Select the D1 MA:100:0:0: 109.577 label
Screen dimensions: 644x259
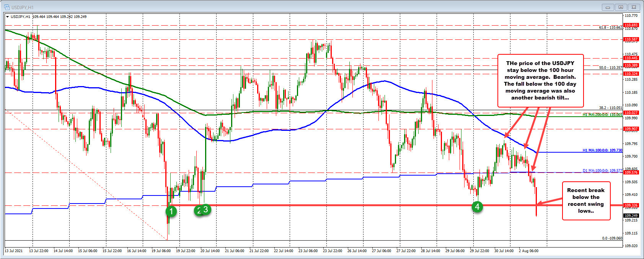coord(602,171)
